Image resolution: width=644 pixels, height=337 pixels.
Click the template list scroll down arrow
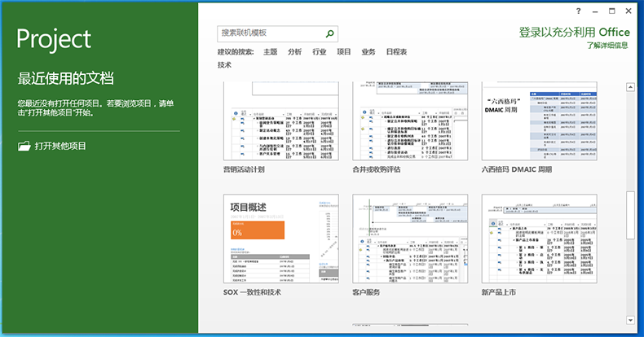coord(630,320)
